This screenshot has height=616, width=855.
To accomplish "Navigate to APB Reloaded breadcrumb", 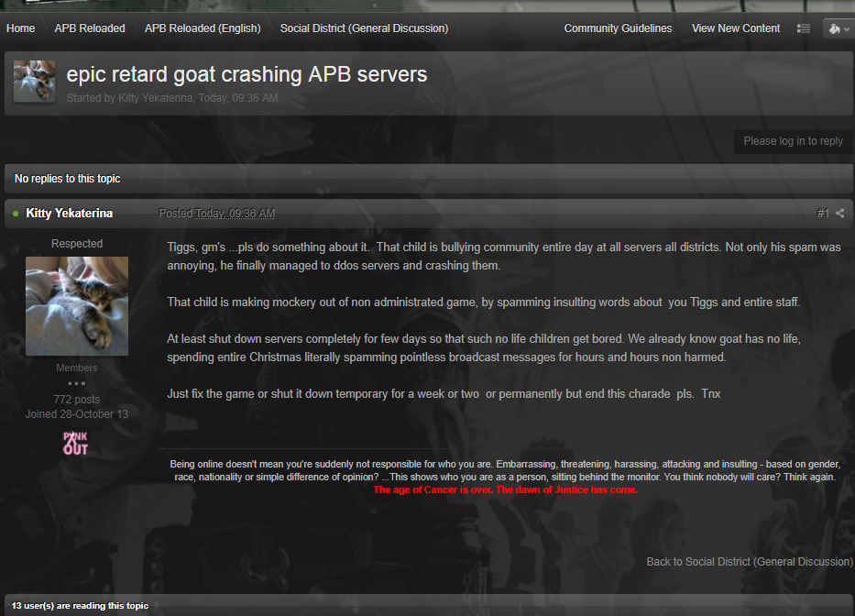I will click(90, 28).
